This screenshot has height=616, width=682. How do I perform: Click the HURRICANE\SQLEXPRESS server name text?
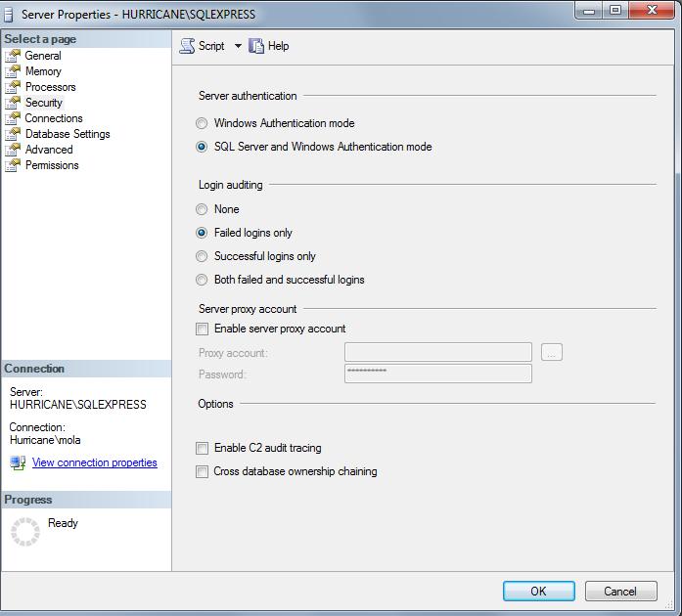[78, 405]
